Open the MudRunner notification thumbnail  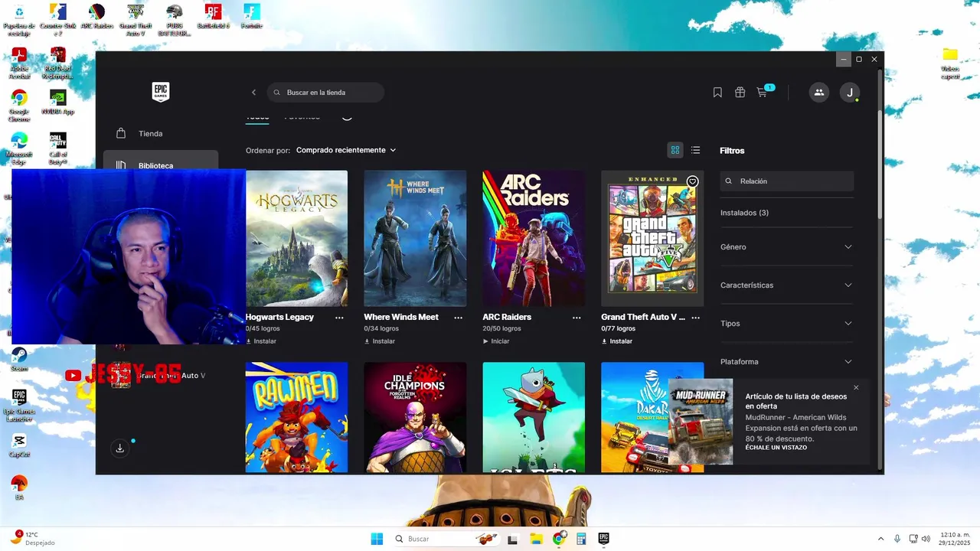coord(701,422)
